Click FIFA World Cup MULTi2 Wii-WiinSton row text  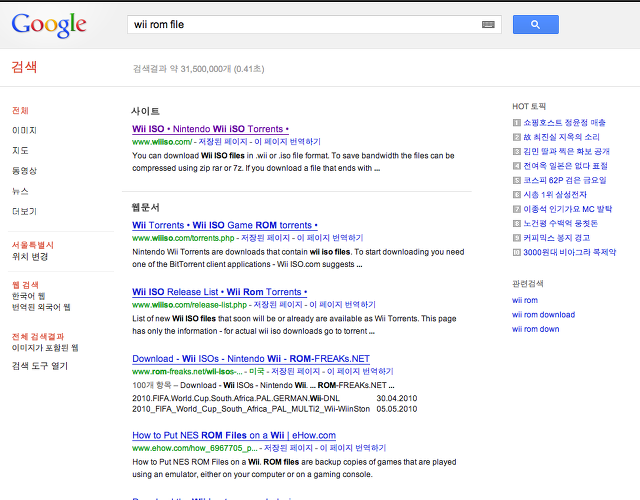point(251,409)
